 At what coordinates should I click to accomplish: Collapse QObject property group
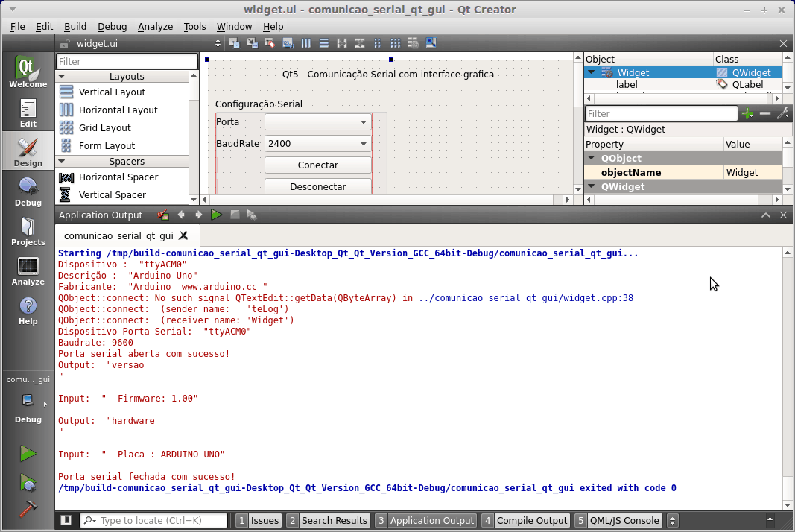(x=591, y=158)
